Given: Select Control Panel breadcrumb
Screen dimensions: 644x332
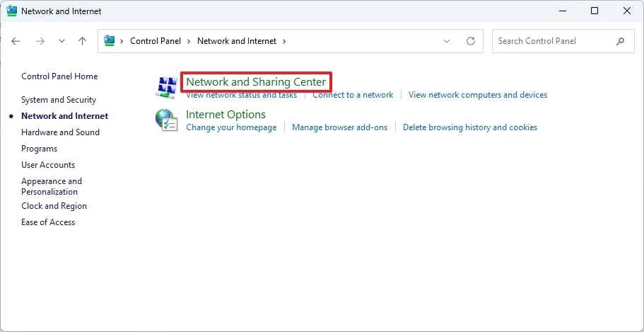Looking at the screenshot, I should click(156, 41).
